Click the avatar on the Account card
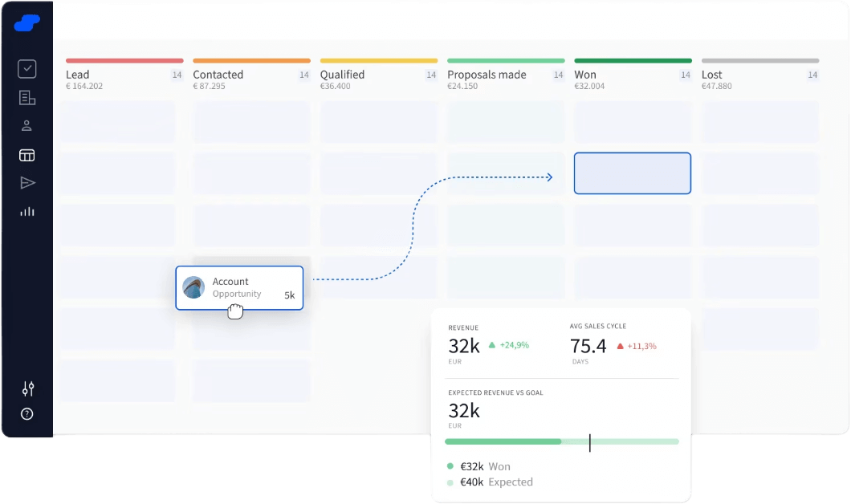The height and width of the screenshot is (504, 851). pyautogui.click(x=193, y=287)
